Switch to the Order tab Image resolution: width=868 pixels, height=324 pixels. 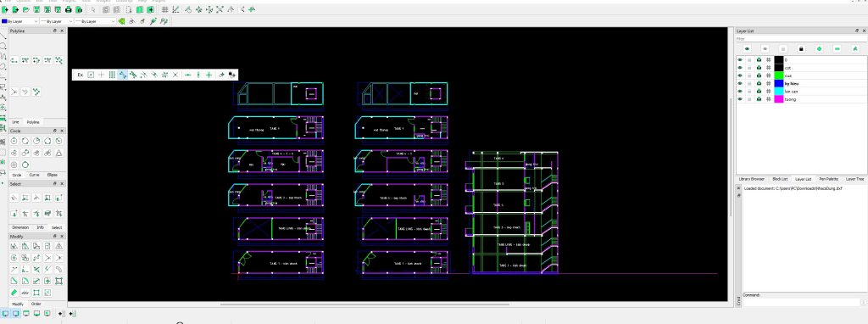coord(36,304)
